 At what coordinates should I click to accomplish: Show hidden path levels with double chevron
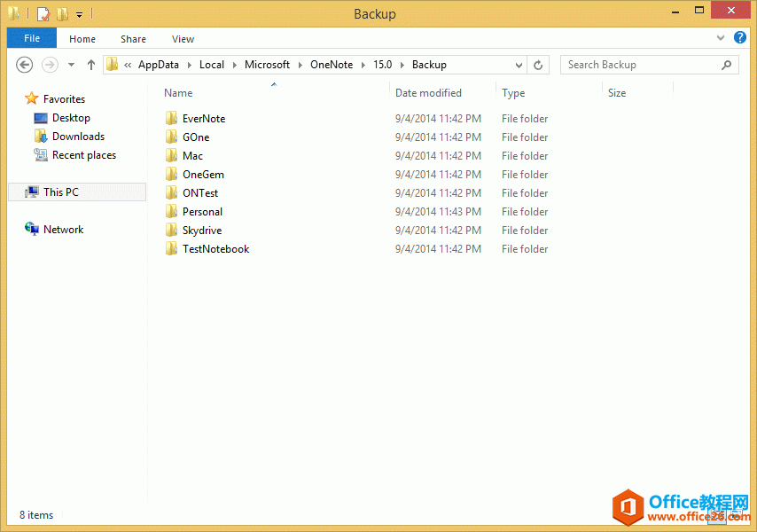click(x=128, y=66)
